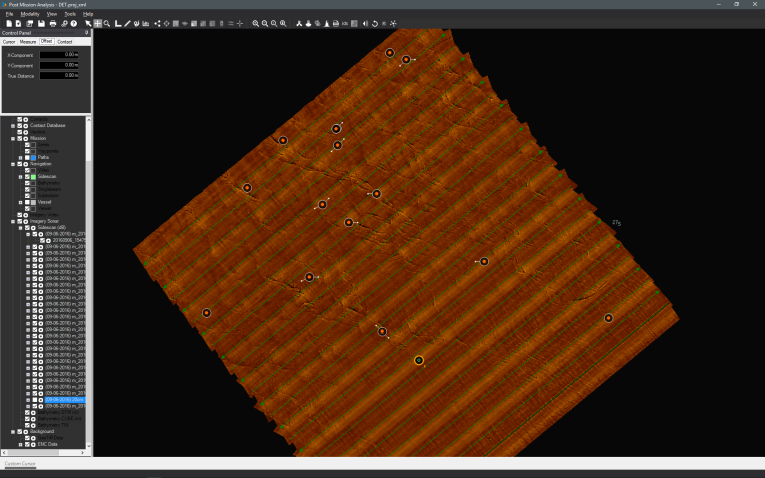Click the circular refresh arrow toolbar icon
The image size is (765, 478).
point(375,23)
